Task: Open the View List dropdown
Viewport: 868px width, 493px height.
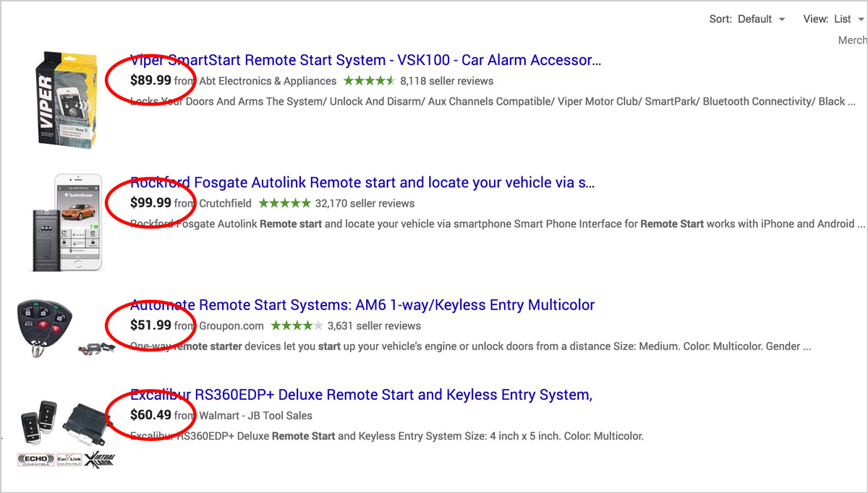Action: 833,19
